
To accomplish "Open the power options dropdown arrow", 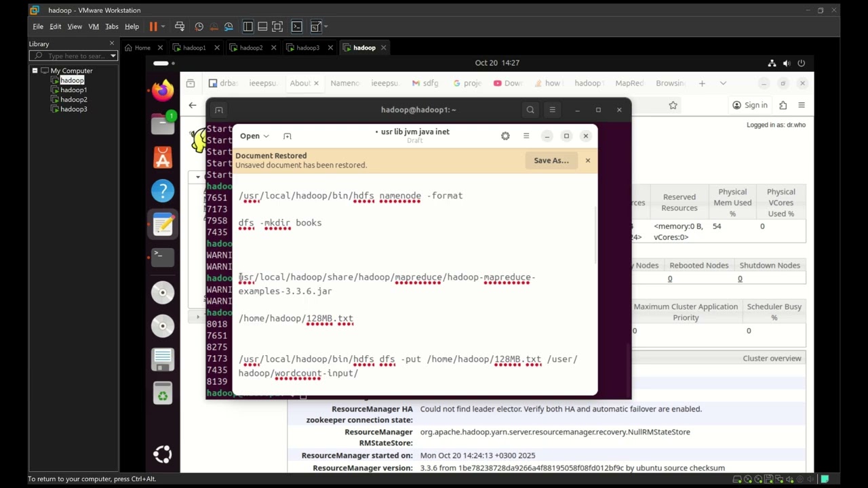I will [x=161, y=26].
